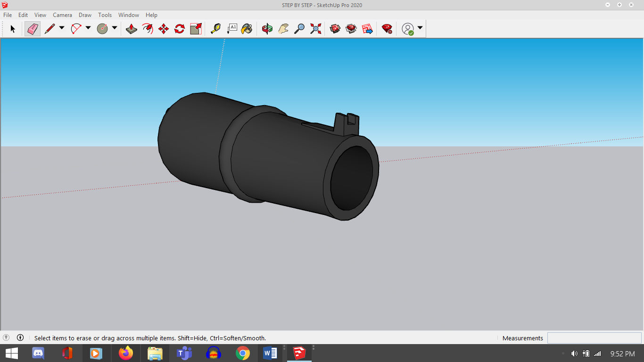Viewport: 644px width, 362px height.
Task: Select the Scale tool
Action: 196,29
